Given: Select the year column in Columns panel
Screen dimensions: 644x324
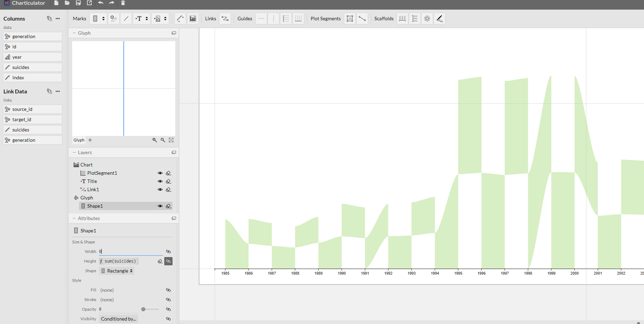Looking at the screenshot, I should 32,57.
